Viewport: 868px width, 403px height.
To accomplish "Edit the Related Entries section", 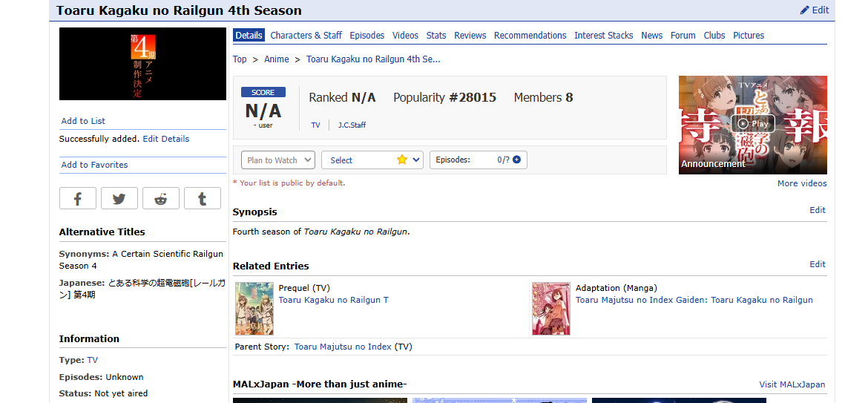I will pyautogui.click(x=818, y=264).
